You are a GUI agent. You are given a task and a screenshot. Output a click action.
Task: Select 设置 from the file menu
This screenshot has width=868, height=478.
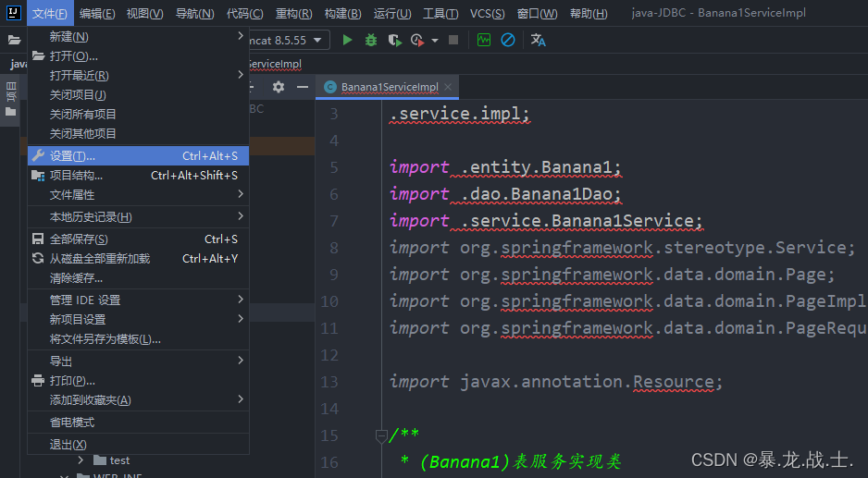(x=139, y=156)
